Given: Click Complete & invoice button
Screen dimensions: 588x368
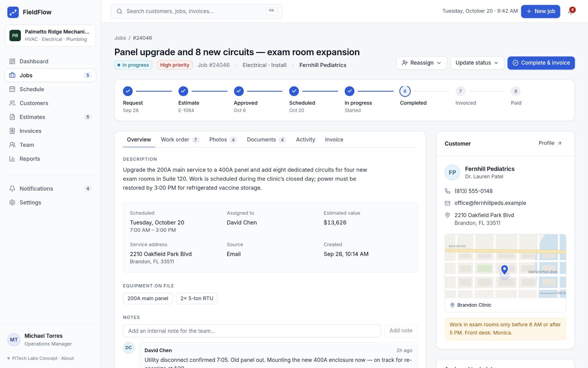Looking at the screenshot, I should click(541, 63).
